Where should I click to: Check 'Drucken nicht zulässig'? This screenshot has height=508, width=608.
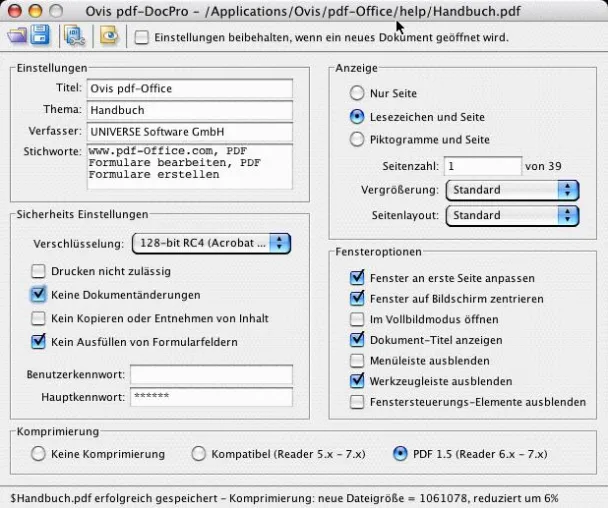click(38, 271)
